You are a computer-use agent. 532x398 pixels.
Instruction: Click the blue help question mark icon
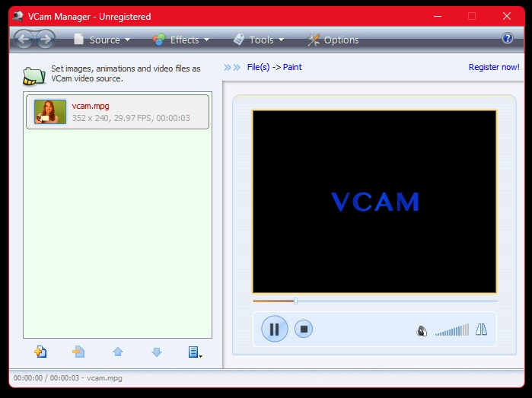[507, 38]
